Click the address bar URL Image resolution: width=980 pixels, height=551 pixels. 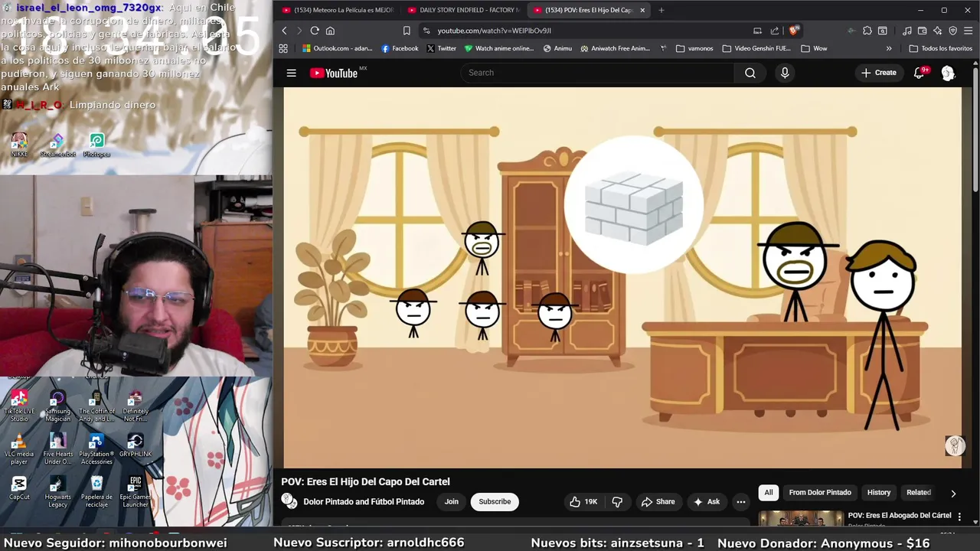point(495,31)
